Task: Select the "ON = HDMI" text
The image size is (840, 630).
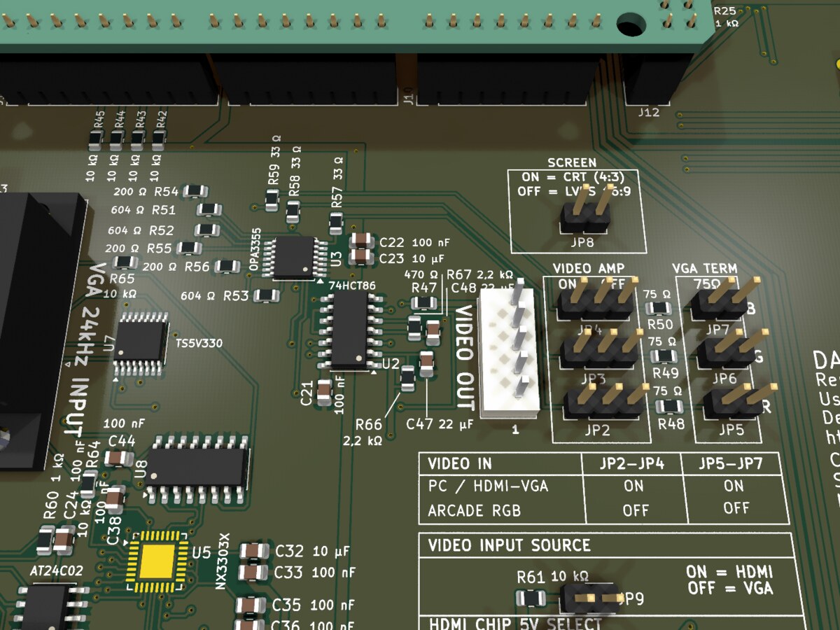Action: click(x=730, y=572)
